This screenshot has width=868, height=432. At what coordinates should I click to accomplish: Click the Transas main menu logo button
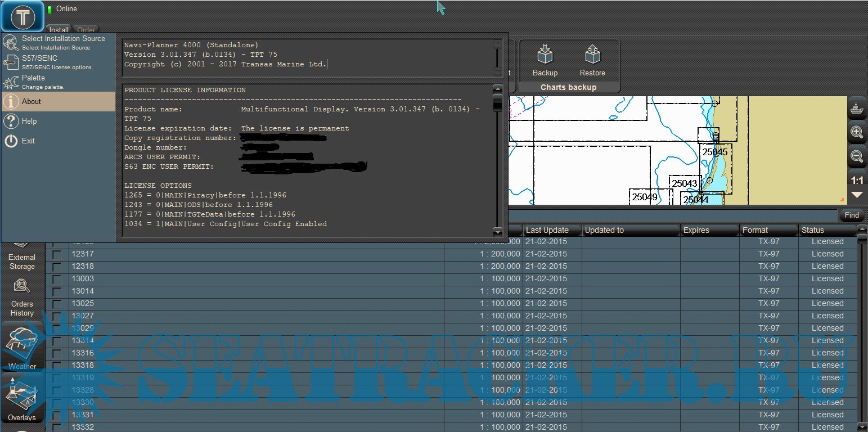pyautogui.click(x=23, y=16)
